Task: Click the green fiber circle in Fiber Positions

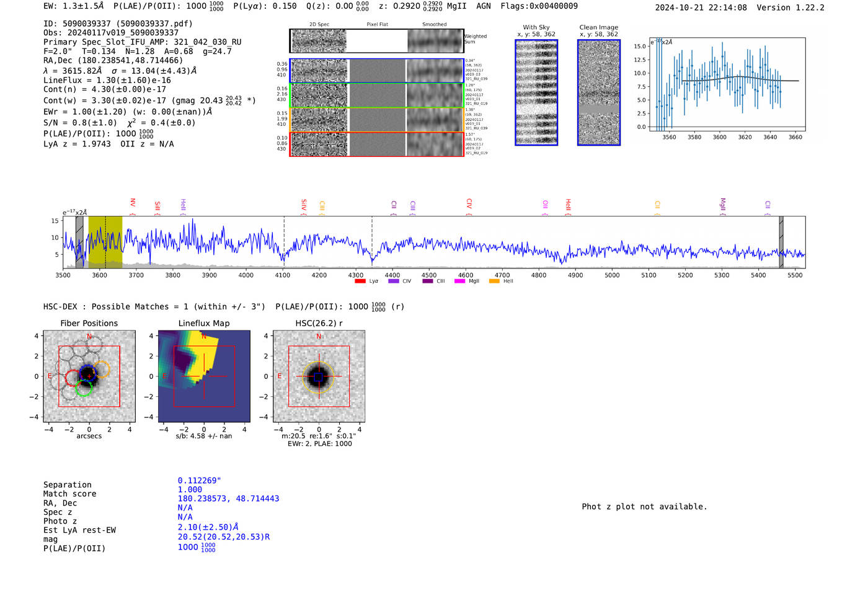Action: (84, 389)
